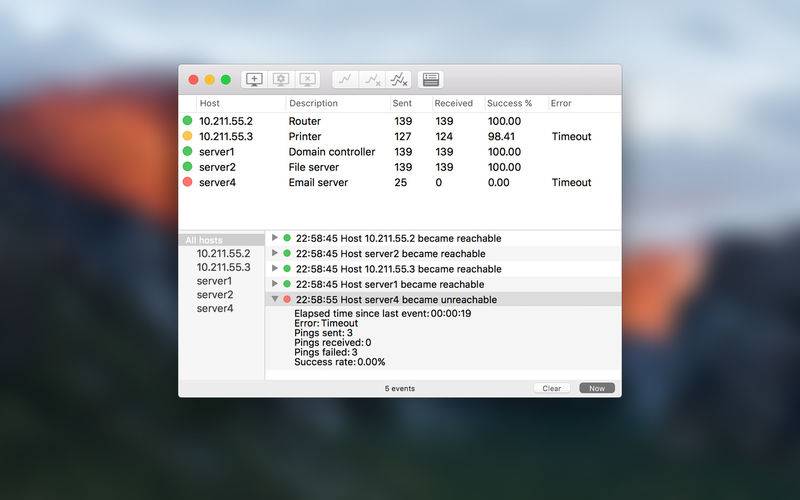800x500 pixels.
Task: Open host settings gear monitor icon
Action: [x=281, y=80]
